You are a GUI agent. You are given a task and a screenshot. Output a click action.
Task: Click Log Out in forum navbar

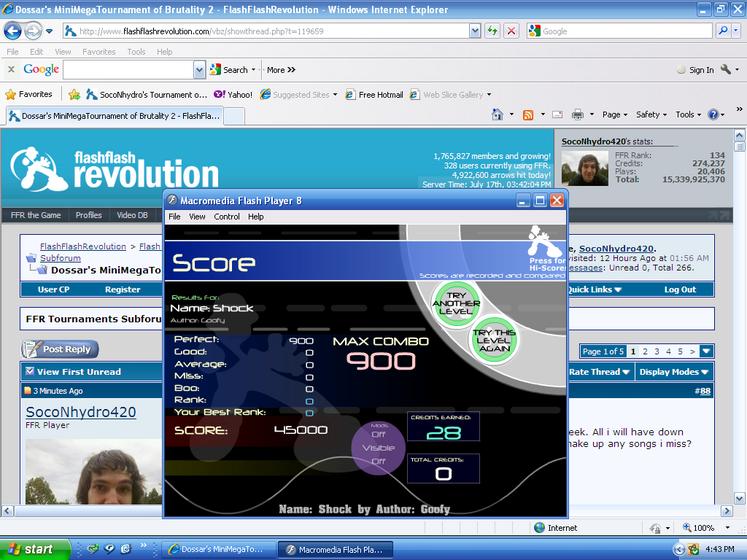[x=680, y=289]
